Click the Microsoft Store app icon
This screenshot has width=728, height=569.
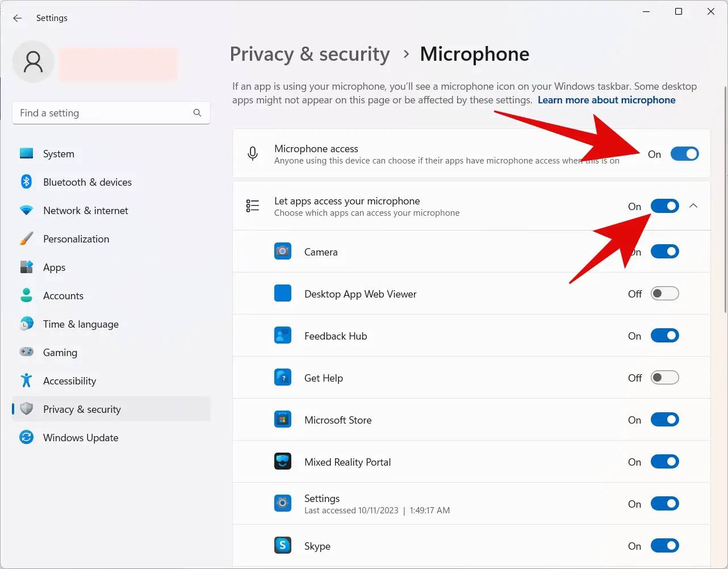pyautogui.click(x=283, y=420)
